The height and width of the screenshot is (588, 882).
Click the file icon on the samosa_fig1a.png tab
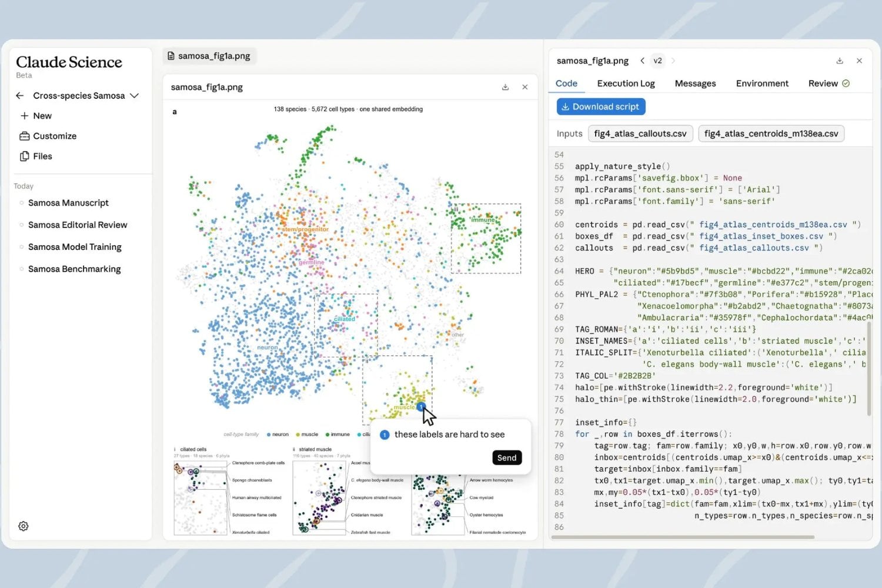171,56
